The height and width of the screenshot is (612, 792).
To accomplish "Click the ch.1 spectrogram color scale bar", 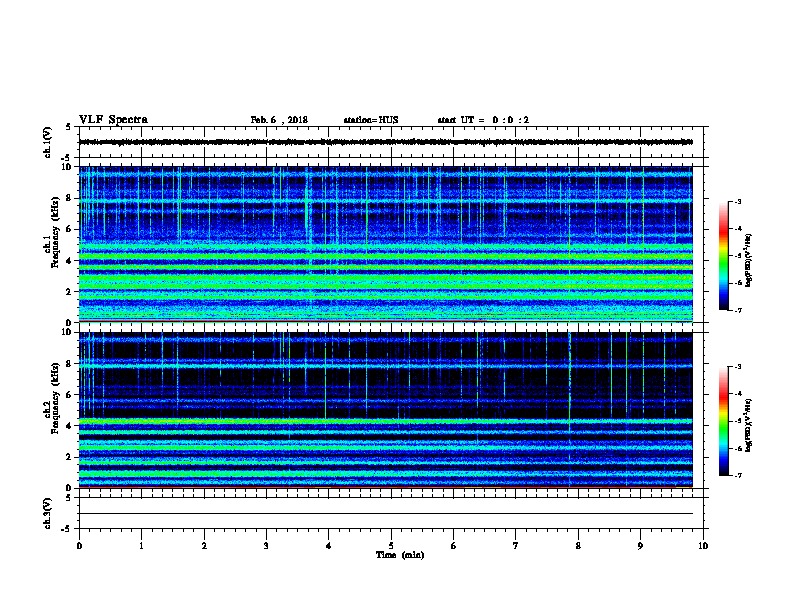I will (x=723, y=256).
